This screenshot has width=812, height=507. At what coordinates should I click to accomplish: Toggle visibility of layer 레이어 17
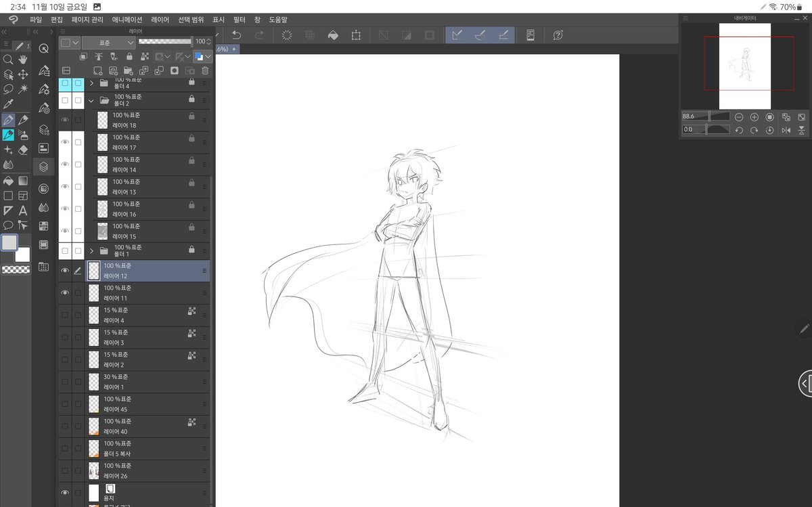tap(65, 142)
